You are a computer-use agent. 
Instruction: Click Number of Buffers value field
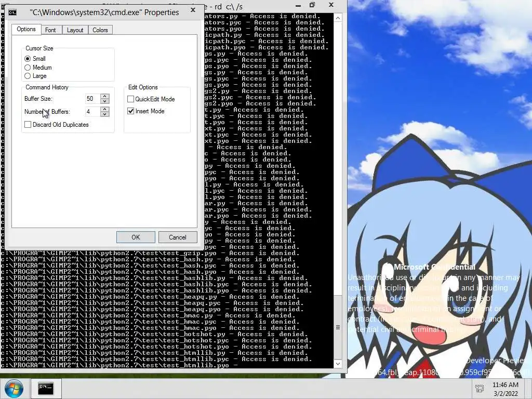[93, 112]
